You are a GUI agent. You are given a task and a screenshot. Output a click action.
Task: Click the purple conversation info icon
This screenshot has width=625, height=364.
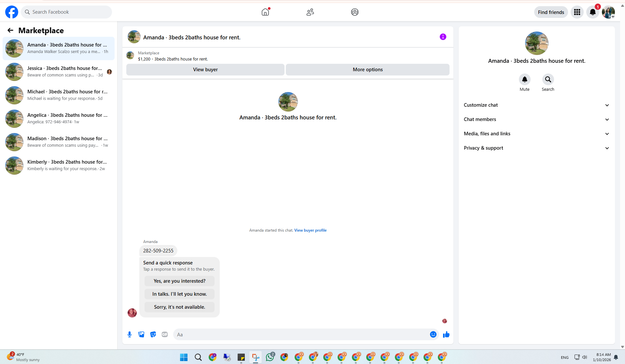coord(443,37)
